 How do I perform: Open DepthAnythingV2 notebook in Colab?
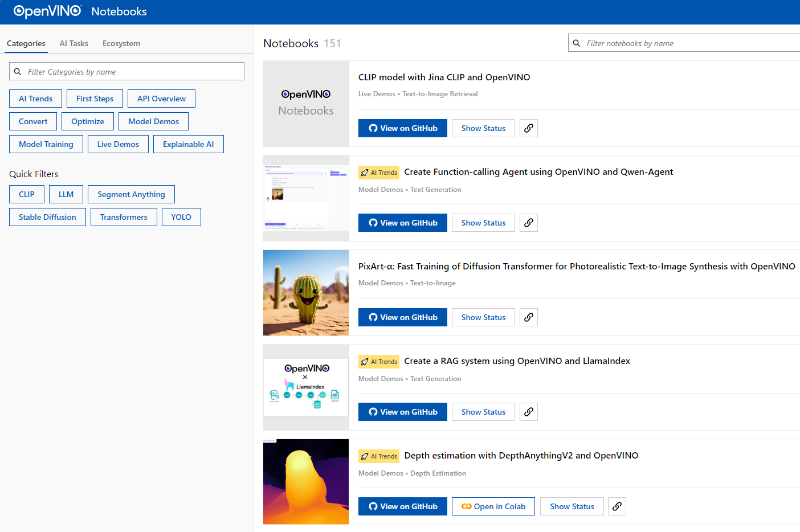click(493, 506)
